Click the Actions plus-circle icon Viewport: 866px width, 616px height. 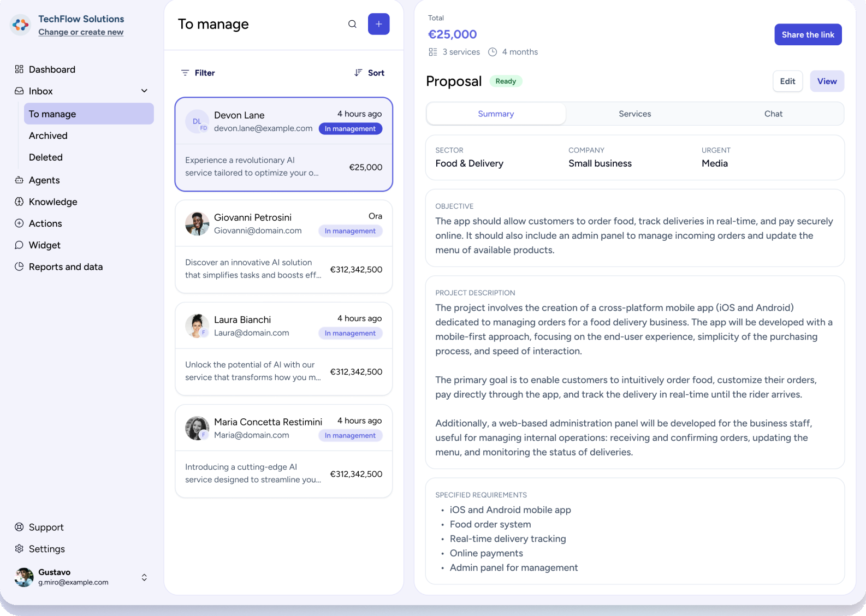pos(19,223)
